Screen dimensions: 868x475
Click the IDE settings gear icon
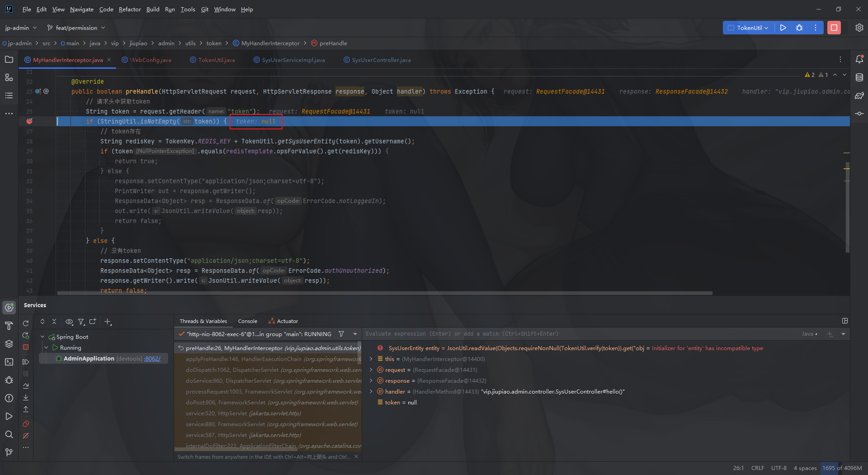pos(859,28)
